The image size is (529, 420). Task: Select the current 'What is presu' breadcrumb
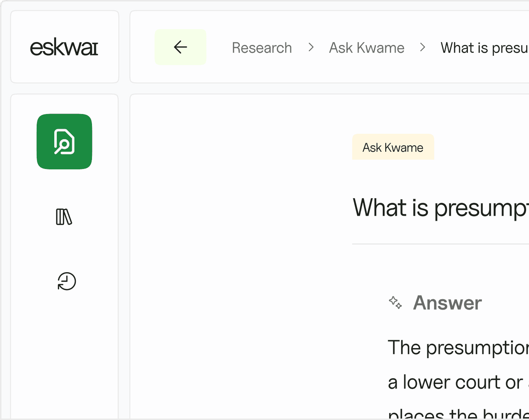coord(484,47)
